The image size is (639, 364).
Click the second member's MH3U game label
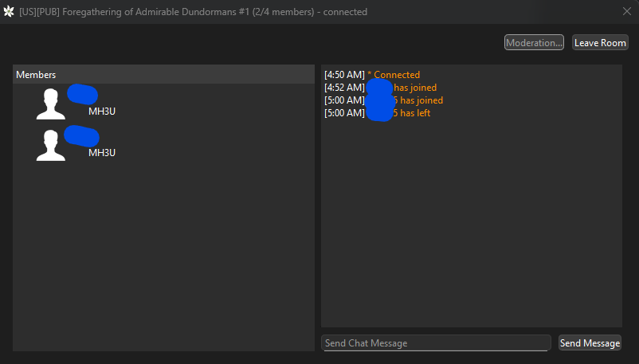pos(102,152)
